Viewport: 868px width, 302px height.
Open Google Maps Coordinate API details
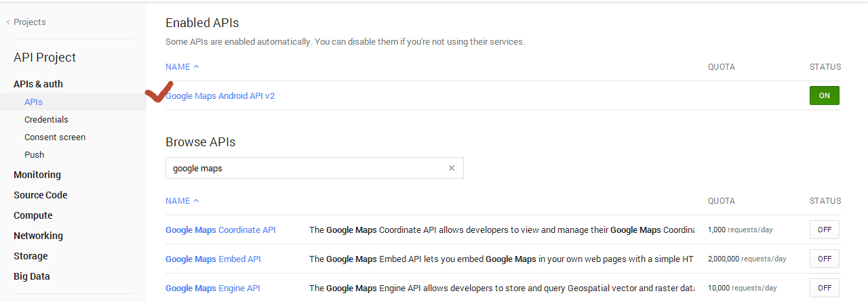click(220, 230)
